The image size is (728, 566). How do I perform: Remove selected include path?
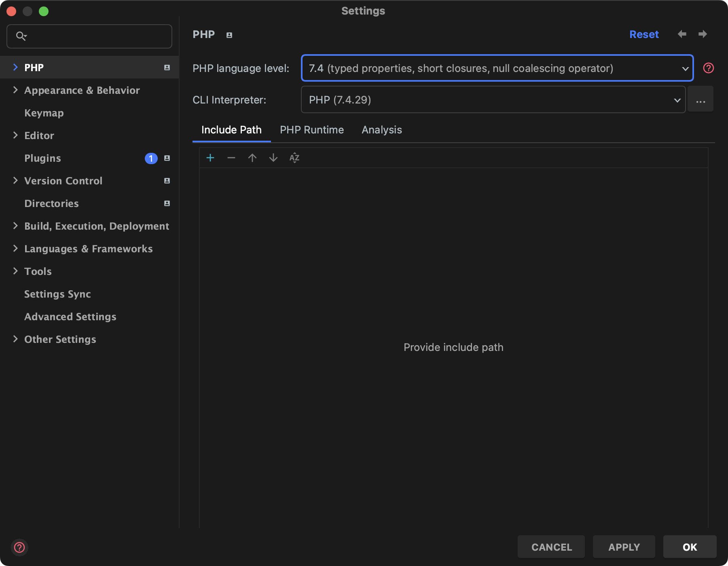pos(231,158)
